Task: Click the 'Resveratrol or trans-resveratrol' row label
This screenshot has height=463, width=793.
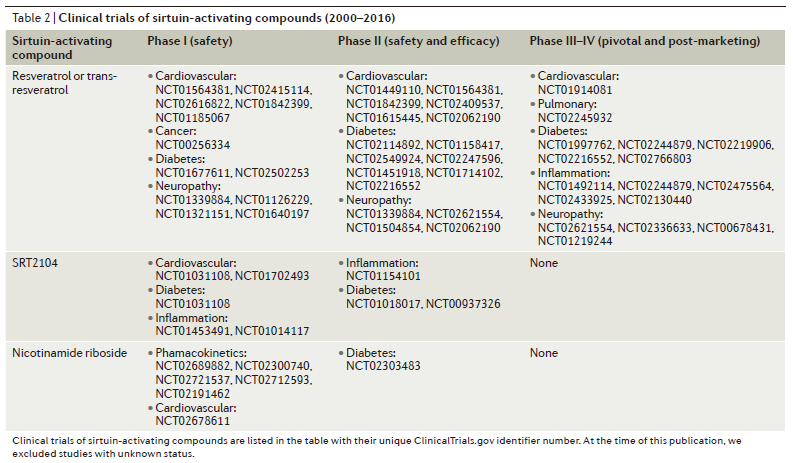Action: 65,83
